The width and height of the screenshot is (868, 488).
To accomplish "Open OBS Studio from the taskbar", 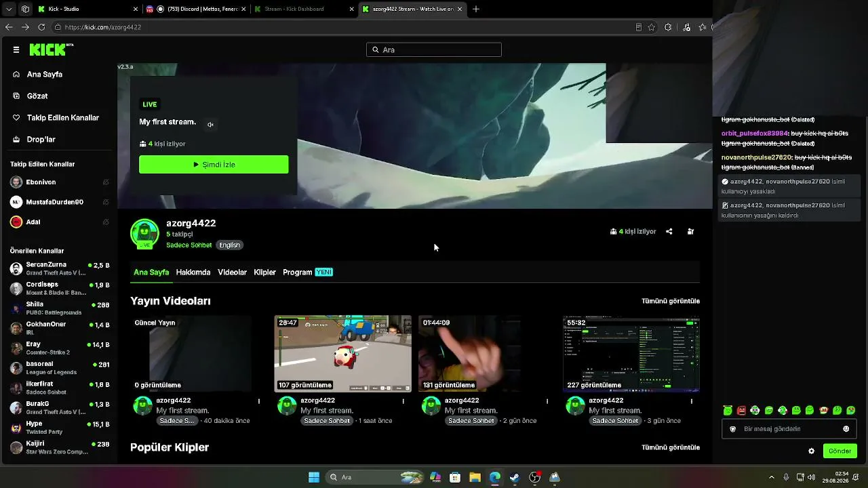I will (x=534, y=477).
